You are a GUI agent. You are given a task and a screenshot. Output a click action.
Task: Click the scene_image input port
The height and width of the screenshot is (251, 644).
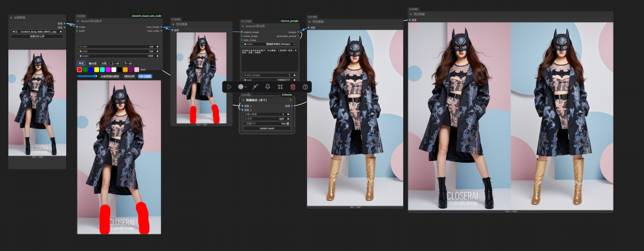pyautogui.click(x=242, y=36)
